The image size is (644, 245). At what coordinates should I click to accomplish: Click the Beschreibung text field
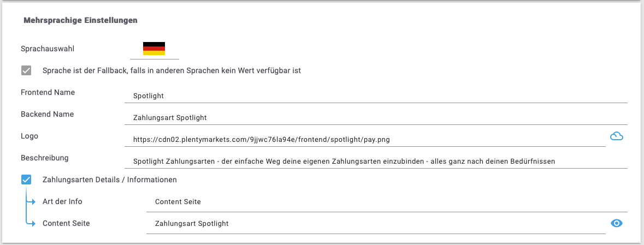376,162
